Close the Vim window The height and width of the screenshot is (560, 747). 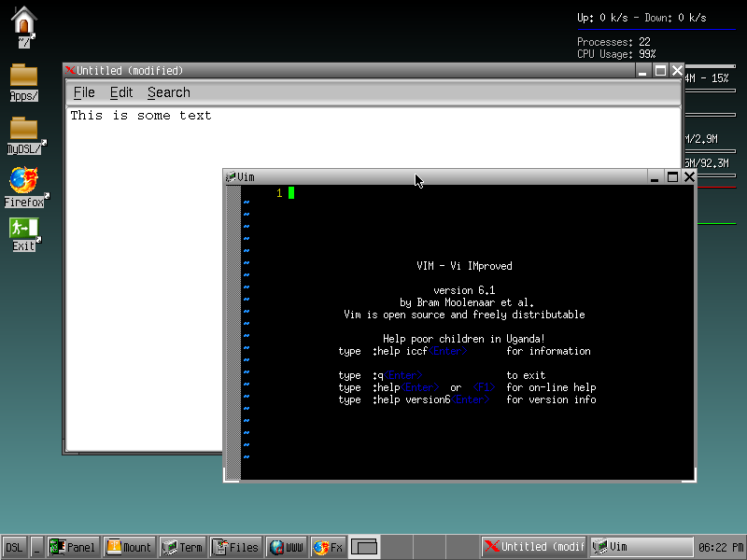tap(689, 177)
